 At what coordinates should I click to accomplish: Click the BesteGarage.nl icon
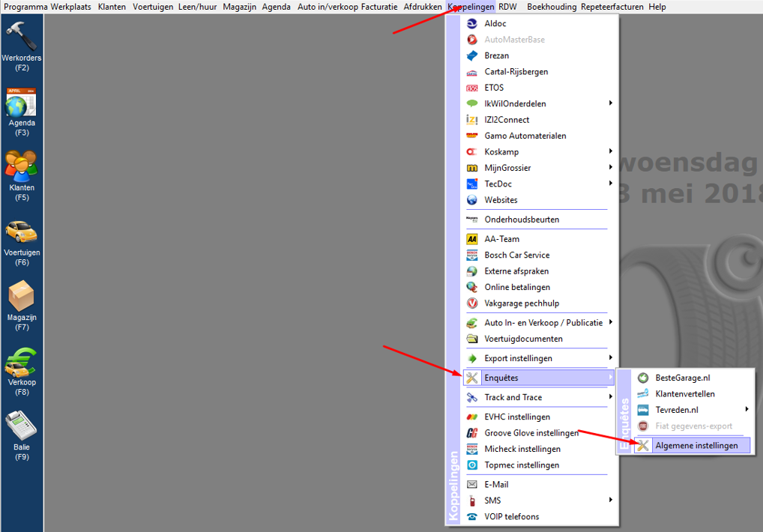point(643,378)
